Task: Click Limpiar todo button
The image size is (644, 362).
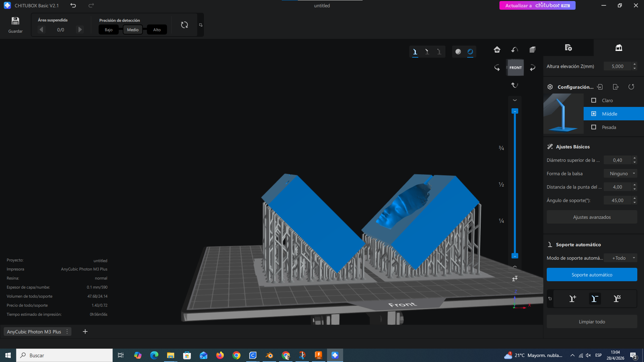Action: coord(592,322)
